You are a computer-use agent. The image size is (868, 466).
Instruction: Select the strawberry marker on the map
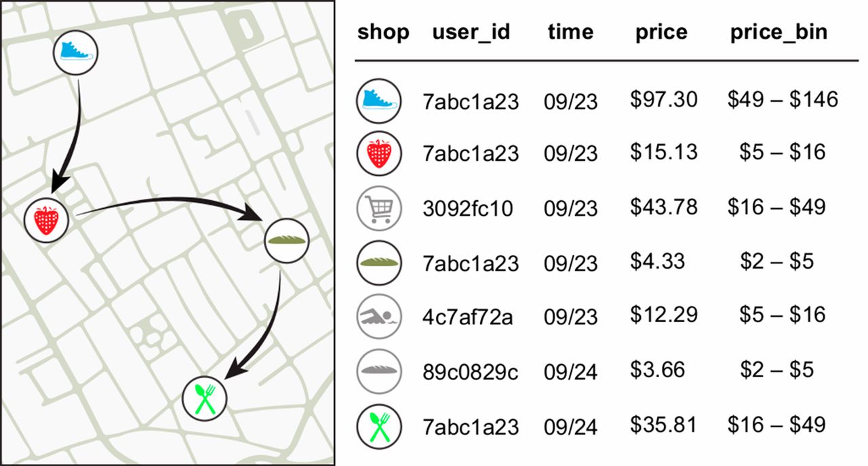[x=46, y=220]
